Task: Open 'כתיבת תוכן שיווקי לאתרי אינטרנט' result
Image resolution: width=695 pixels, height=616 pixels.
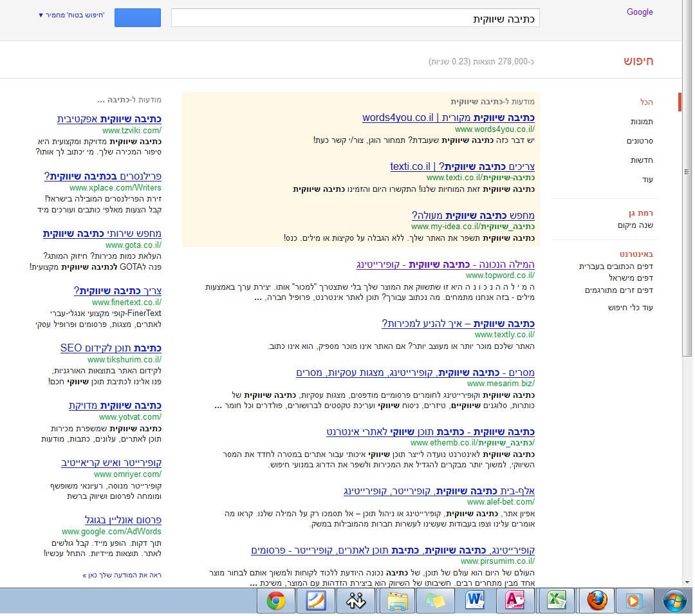Action: pos(431,432)
